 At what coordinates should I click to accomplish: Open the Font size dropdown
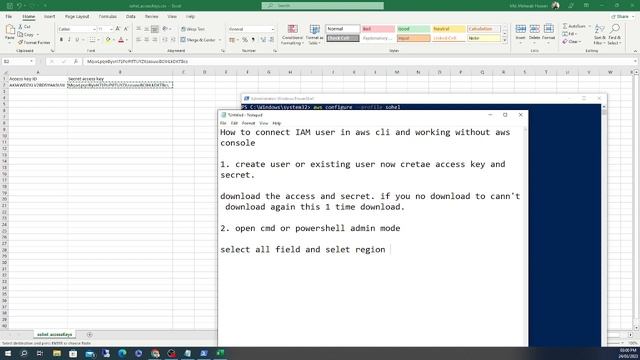[x=111, y=29]
